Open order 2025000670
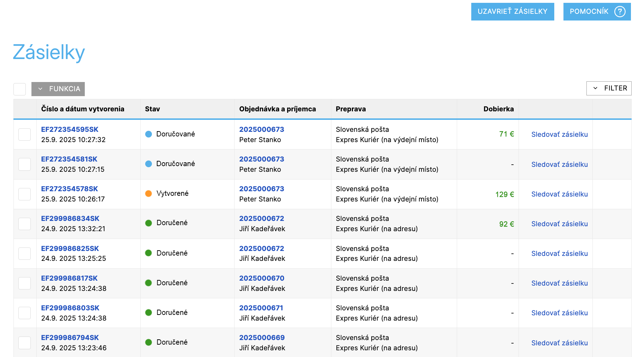 pos(262,278)
